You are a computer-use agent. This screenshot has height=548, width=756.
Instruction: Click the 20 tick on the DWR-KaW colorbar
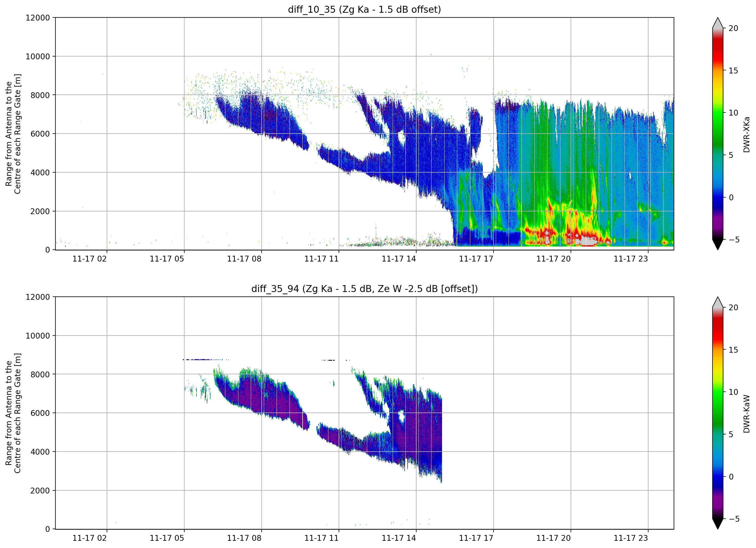pos(733,308)
